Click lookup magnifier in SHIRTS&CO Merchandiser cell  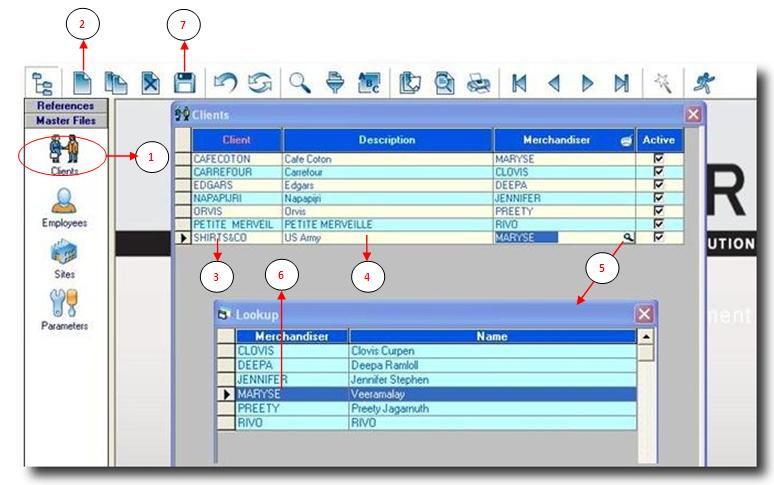click(627, 238)
